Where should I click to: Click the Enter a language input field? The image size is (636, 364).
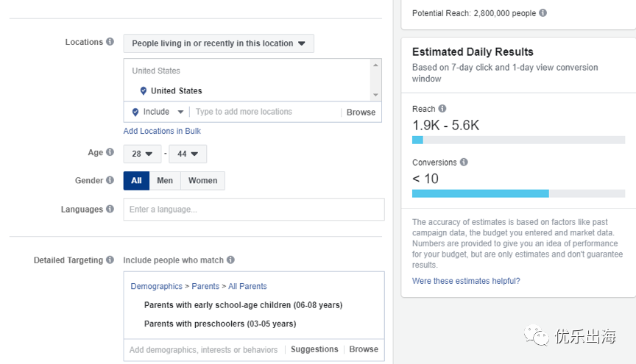253,210
